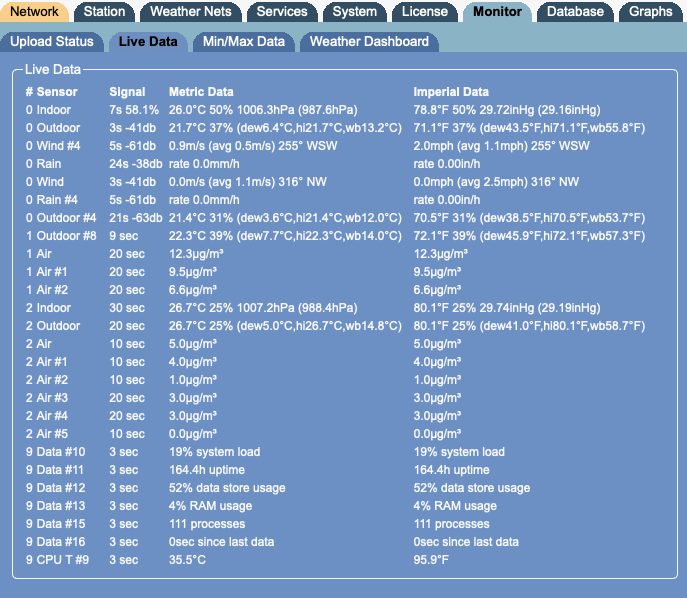The height and width of the screenshot is (598, 687).
Task: Click the '1 Air #1' sensor name
Action: pyautogui.click(x=46, y=272)
